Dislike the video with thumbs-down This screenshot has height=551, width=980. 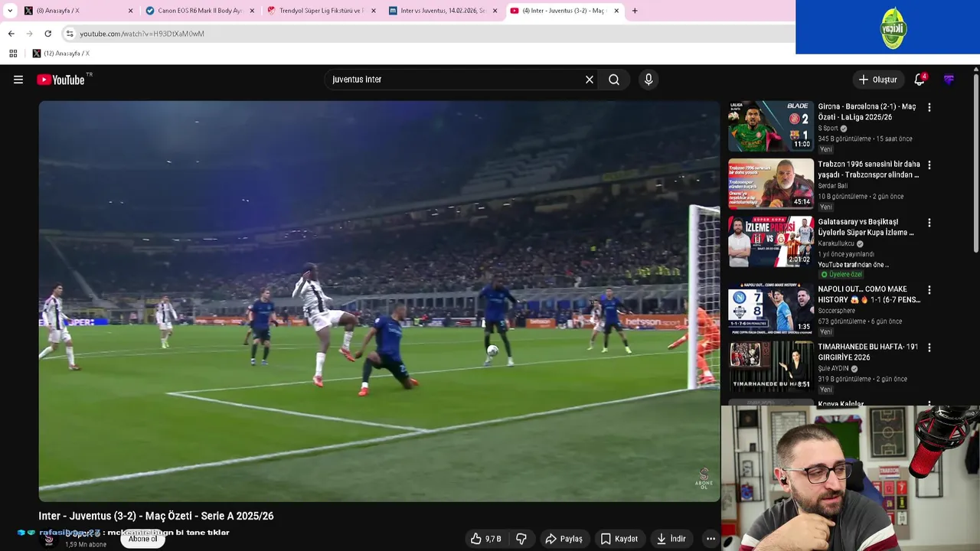click(x=521, y=539)
